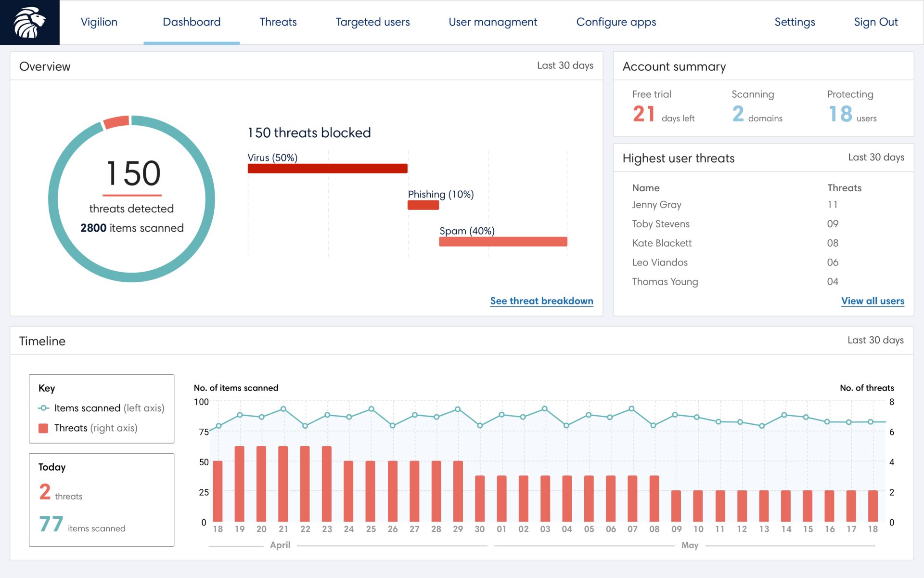The height and width of the screenshot is (578, 924).
Task: Open See threat breakdown link
Action: (x=541, y=301)
